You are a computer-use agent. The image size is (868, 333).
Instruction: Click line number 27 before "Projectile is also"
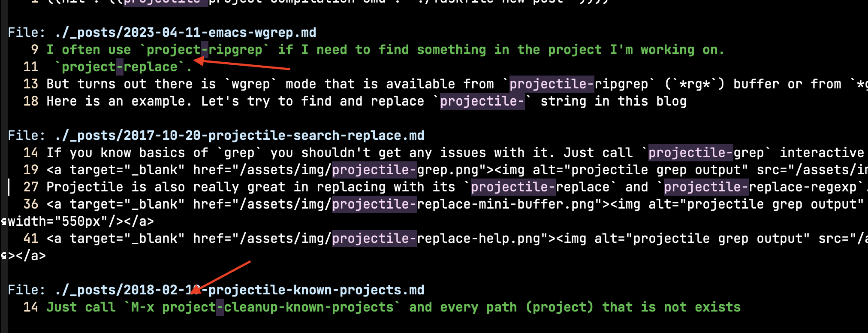click(31, 187)
